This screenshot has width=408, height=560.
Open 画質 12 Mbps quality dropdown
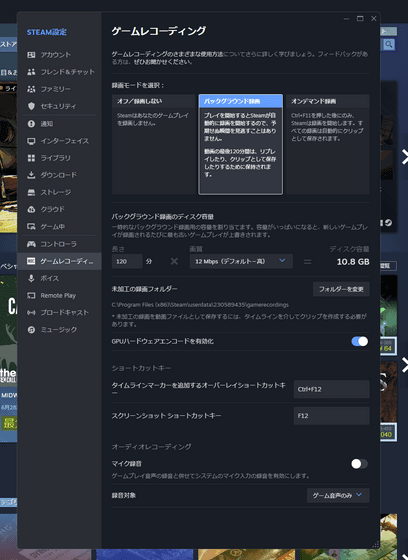click(x=241, y=261)
